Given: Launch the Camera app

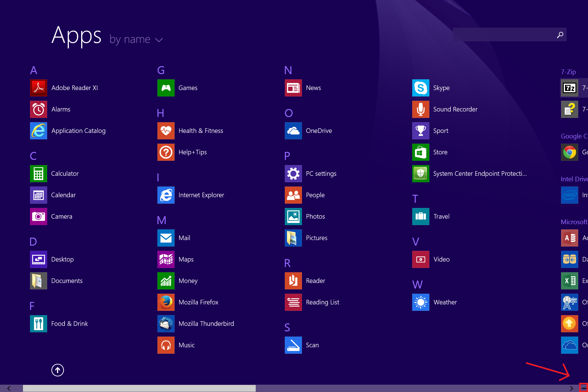Looking at the screenshot, I should click(39, 217).
